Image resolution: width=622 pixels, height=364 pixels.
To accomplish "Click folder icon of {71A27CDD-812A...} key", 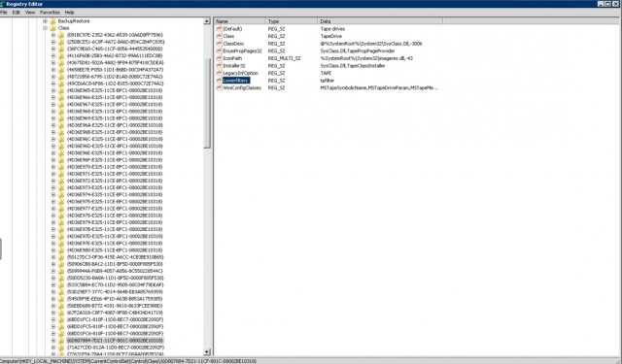I will [61, 347].
